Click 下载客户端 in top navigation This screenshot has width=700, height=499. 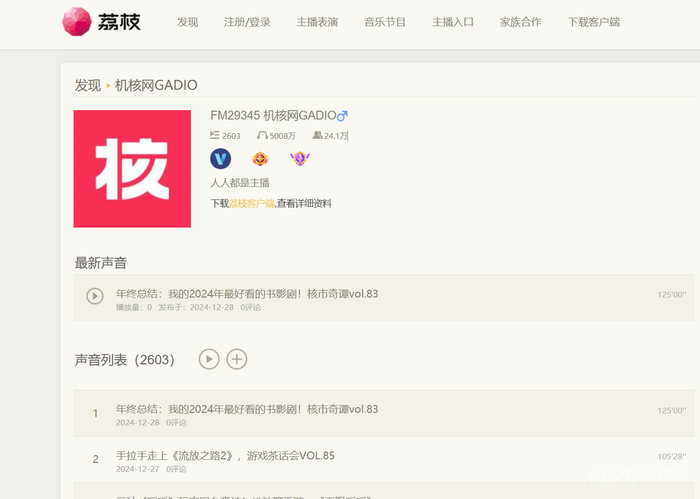594,22
